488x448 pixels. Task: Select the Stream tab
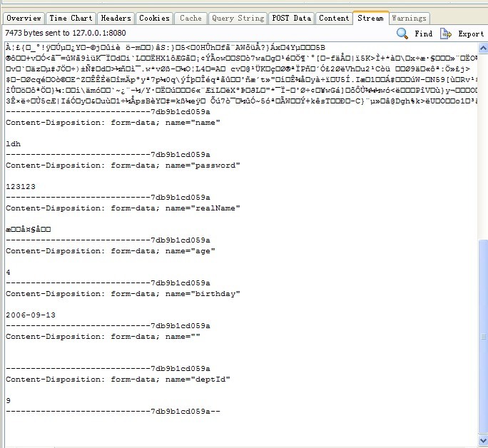pos(370,18)
